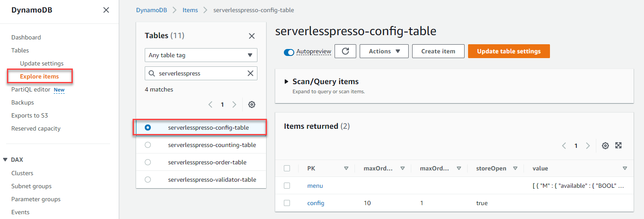644x219 pixels.
Task: Sort by storeOpen column arrow
Action: click(515, 168)
